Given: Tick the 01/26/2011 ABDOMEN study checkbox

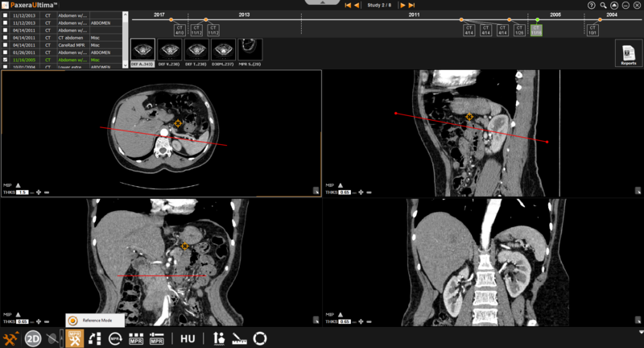Looking at the screenshot, I should point(6,52).
